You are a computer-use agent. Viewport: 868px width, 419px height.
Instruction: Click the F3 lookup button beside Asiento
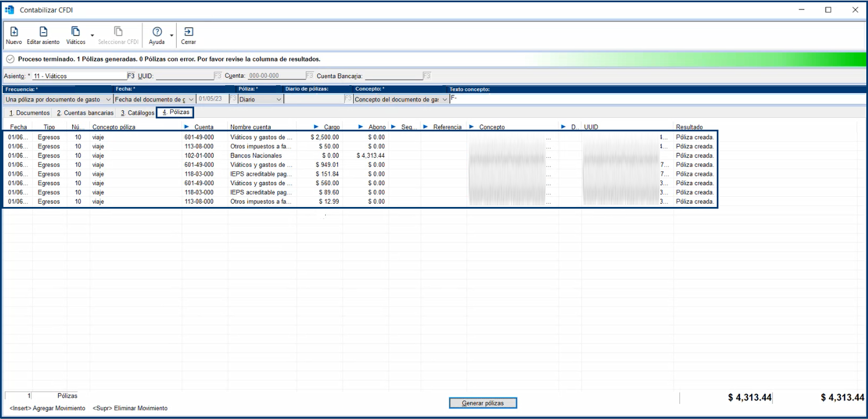(131, 76)
